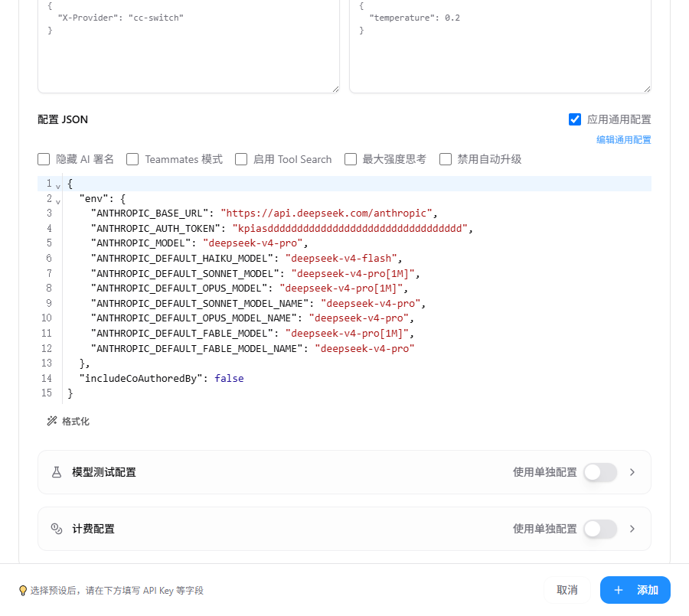Enable the 隐藏 AI 署名 checkbox
Screen dimensions: 689x616
pyautogui.click(x=44, y=159)
